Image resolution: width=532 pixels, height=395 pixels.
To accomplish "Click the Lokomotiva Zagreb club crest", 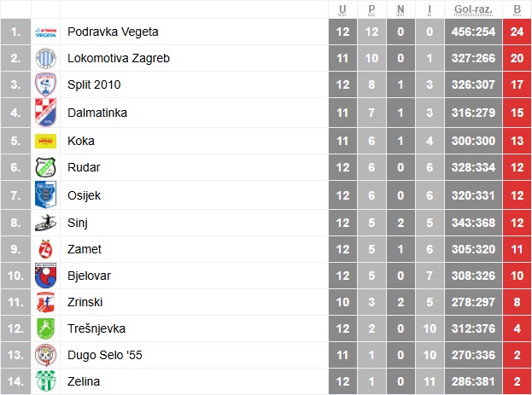I will [x=45, y=58].
